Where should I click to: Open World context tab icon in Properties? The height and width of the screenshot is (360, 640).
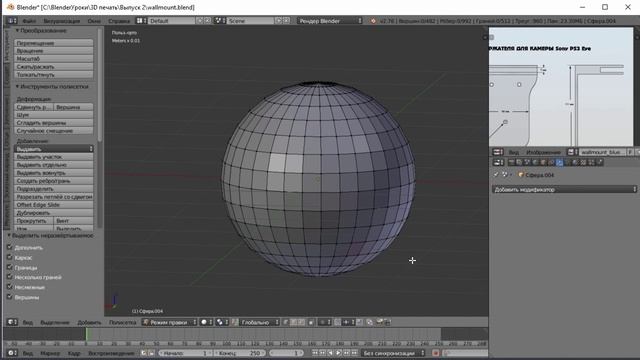click(535, 162)
